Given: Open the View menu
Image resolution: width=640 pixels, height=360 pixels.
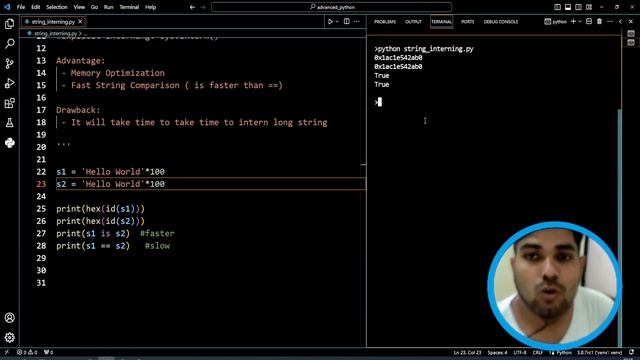Looking at the screenshot, I should click(79, 7).
